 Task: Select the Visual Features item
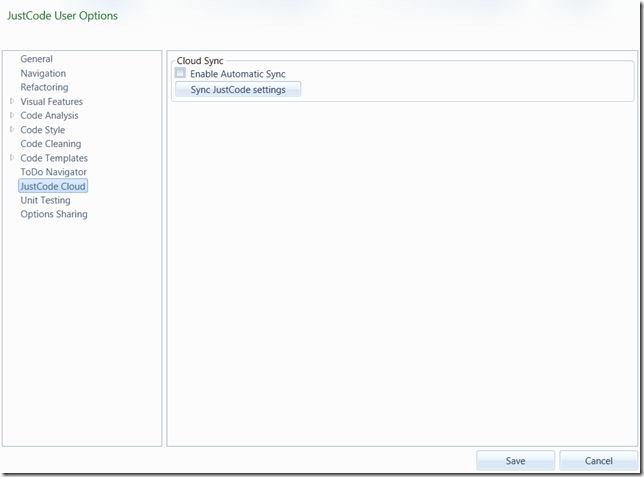[x=52, y=101]
